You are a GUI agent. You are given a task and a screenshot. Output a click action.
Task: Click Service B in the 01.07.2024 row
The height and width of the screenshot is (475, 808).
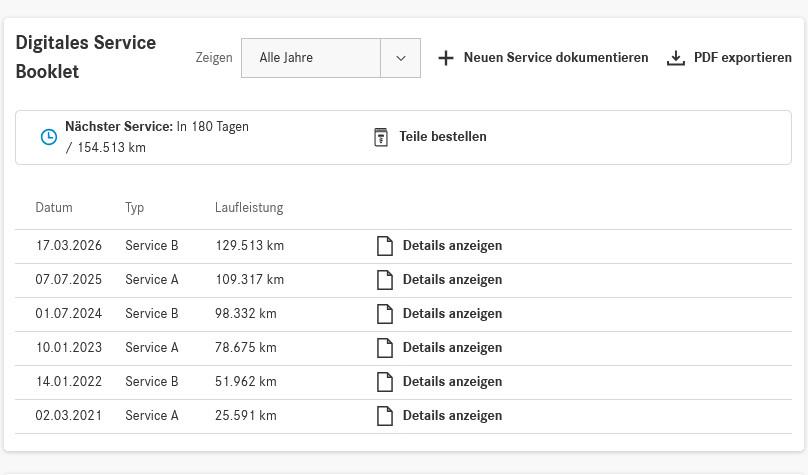[152, 314]
